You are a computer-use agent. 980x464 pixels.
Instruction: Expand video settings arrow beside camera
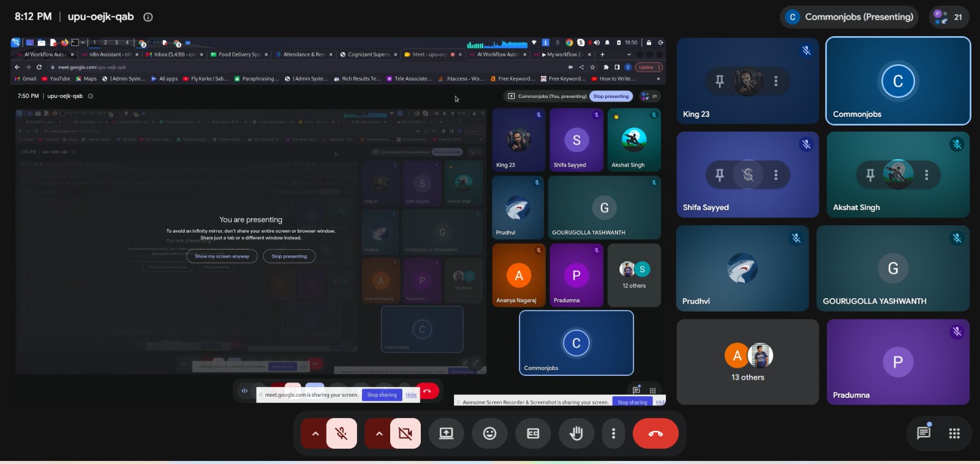[379, 433]
